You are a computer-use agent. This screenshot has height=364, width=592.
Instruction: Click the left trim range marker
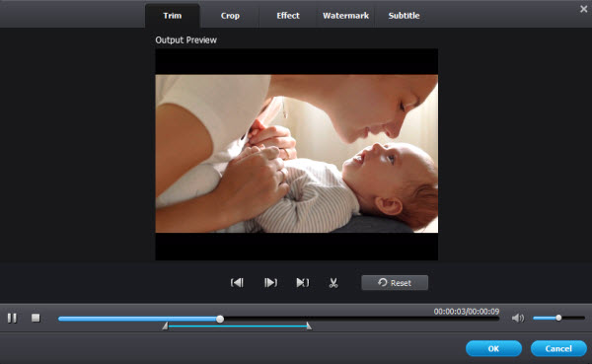(165, 326)
